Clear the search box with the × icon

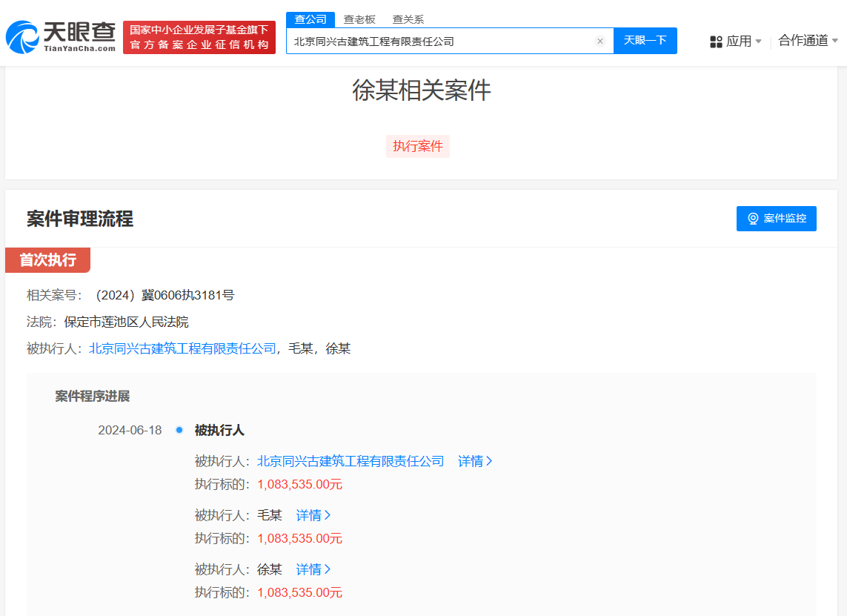pos(599,41)
